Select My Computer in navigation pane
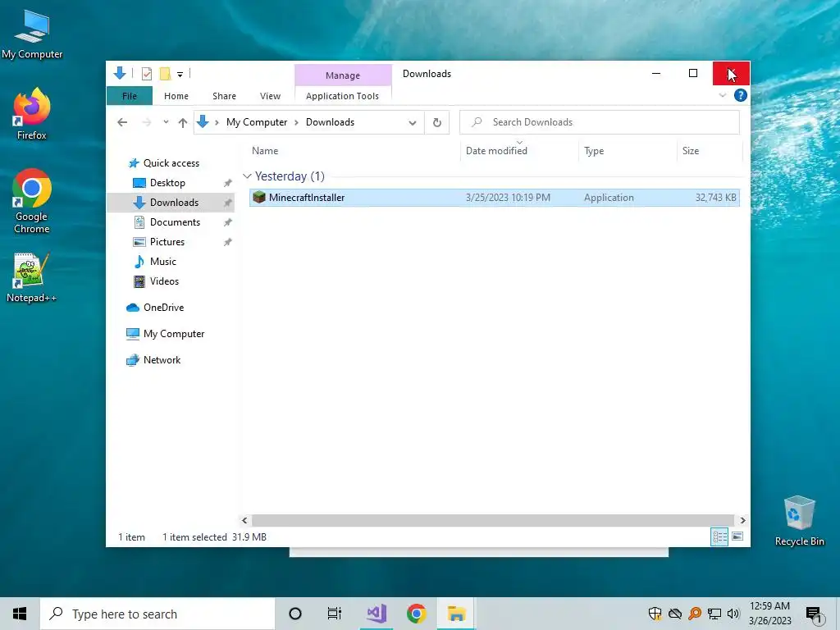The width and height of the screenshot is (840, 630). [174, 334]
